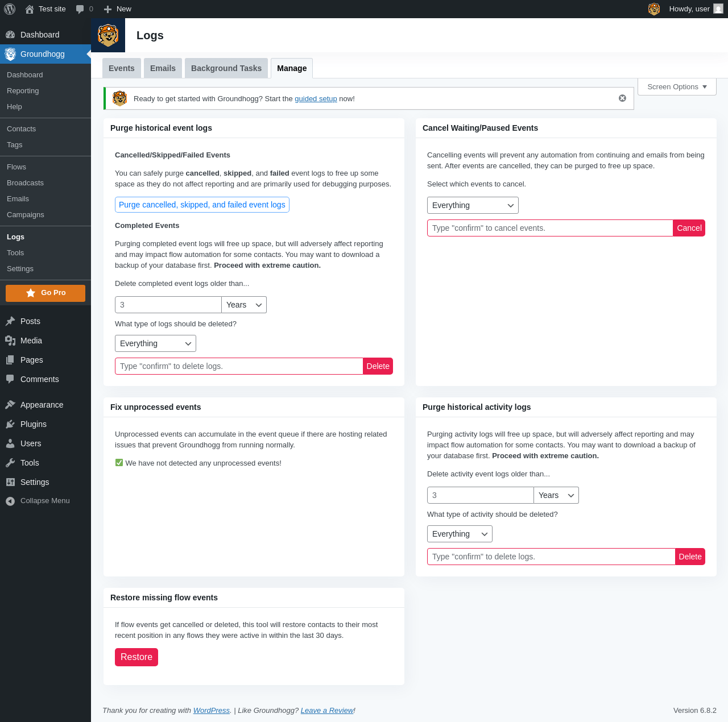Click Purge cancelled, skipped, and failed event logs
The width and height of the screenshot is (728, 722).
[202, 205]
